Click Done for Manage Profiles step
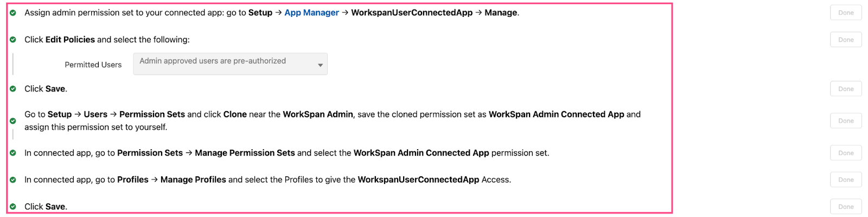Viewport: 868px width, 217px height. pyautogui.click(x=846, y=180)
